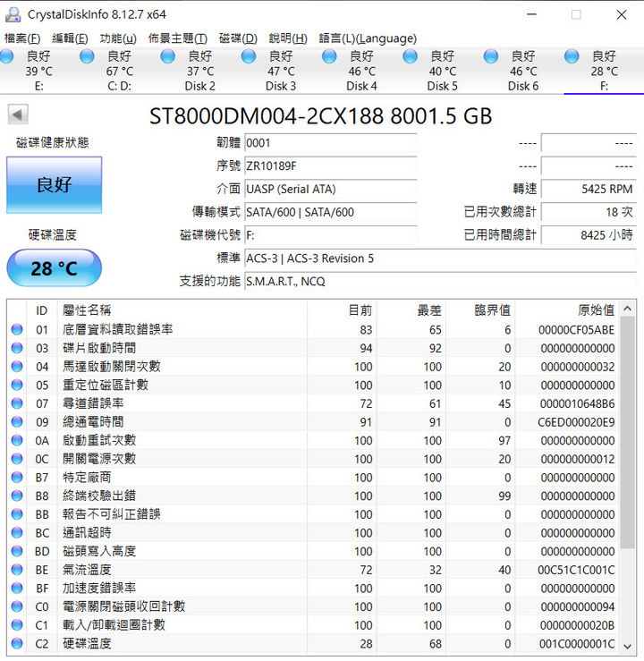Click the blue status dot of attribute 01
Screen dimensions: 644x661
[x=17, y=329]
